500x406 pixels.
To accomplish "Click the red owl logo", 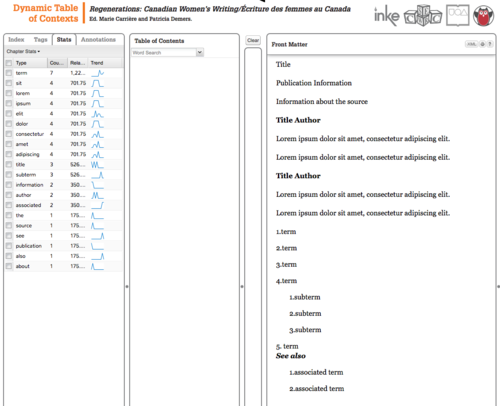I will coord(484,16).
